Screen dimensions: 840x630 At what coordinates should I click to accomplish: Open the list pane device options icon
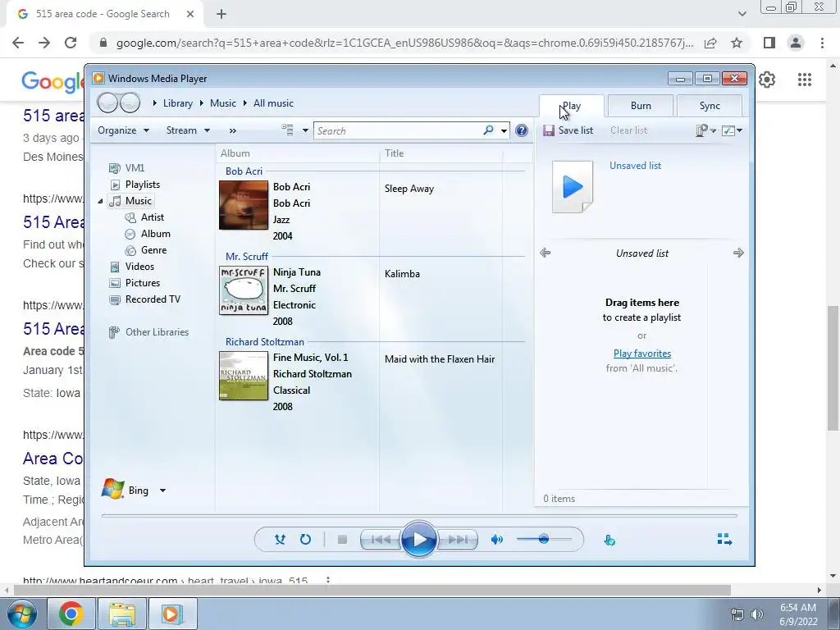tap(705, 130)
